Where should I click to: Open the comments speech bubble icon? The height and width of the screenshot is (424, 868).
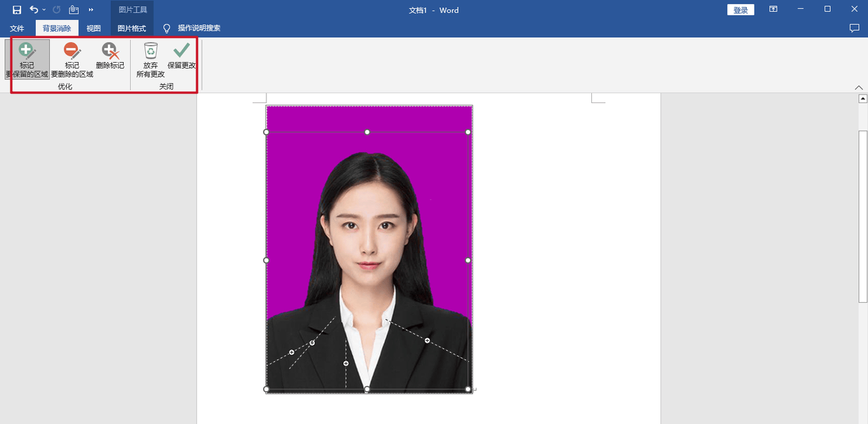click(x=854, y=28)
